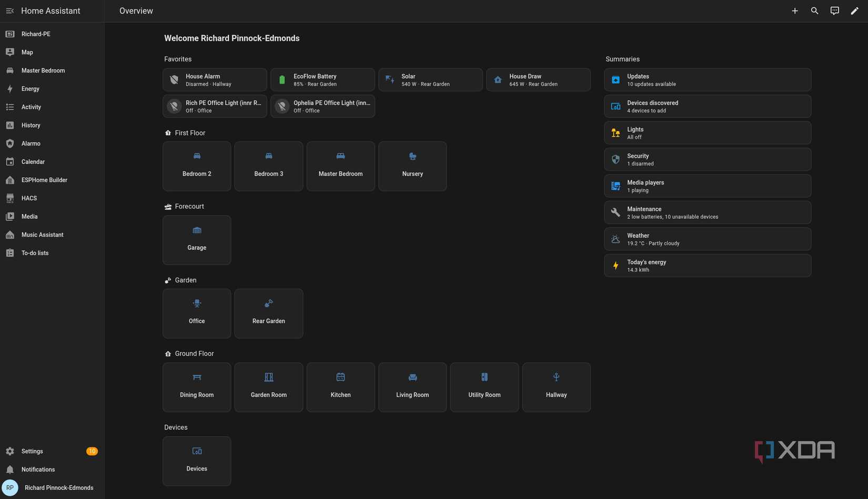Open the Master Bedroom area card

tap(340, 166)
